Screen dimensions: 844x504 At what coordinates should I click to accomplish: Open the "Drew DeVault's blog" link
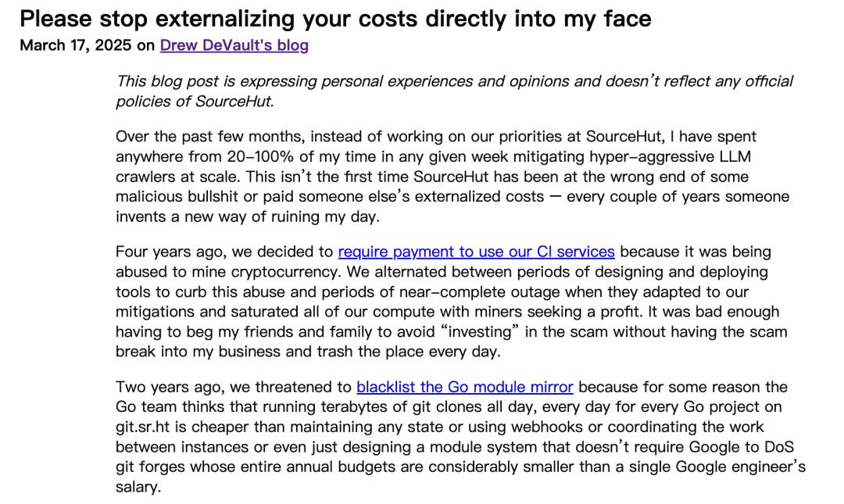pyautogui.click(x=234, y=45)
